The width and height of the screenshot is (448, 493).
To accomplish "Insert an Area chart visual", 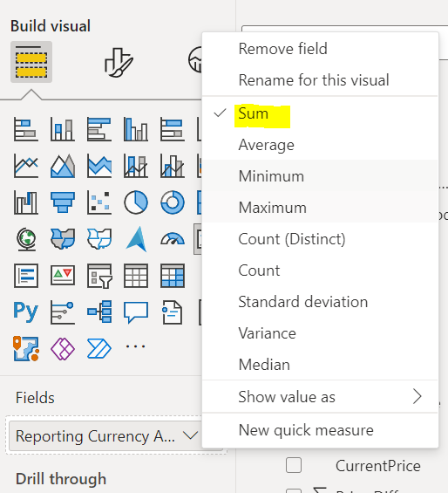I will [63, 166].
